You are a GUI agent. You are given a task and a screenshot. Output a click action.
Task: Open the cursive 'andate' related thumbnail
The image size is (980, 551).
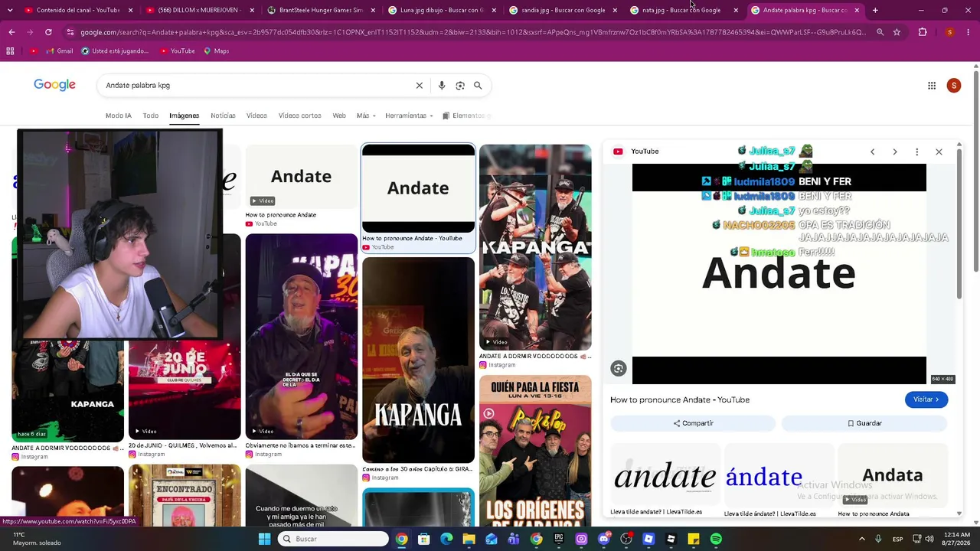pyautogui.click(x=665, y=475)
